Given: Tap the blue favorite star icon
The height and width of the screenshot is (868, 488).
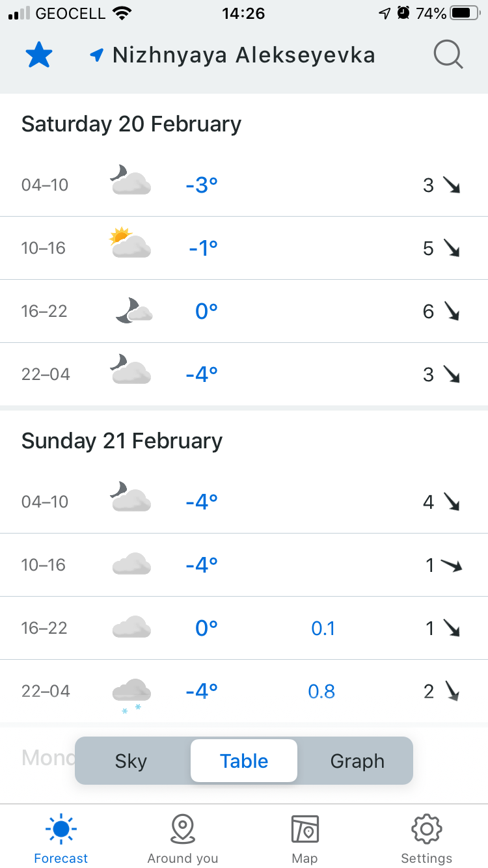Looking at the screenshot, I should click(38, 56).
